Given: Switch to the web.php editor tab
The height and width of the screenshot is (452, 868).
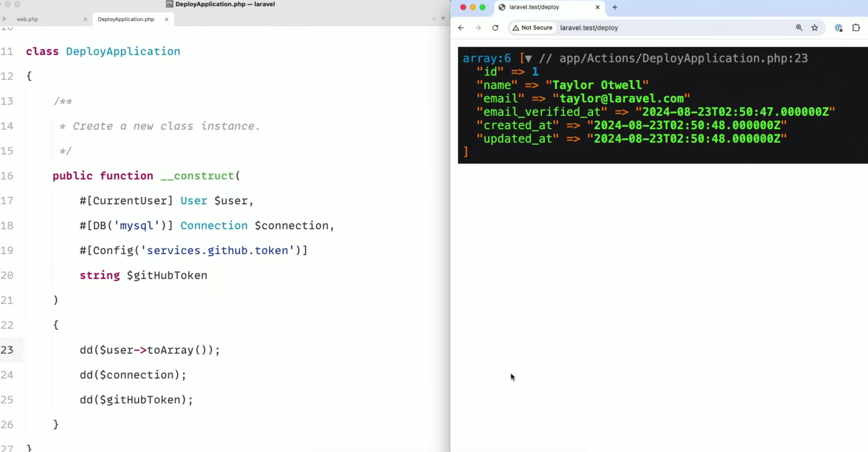Looking at the screenshot, I should (x=27, y=19).
